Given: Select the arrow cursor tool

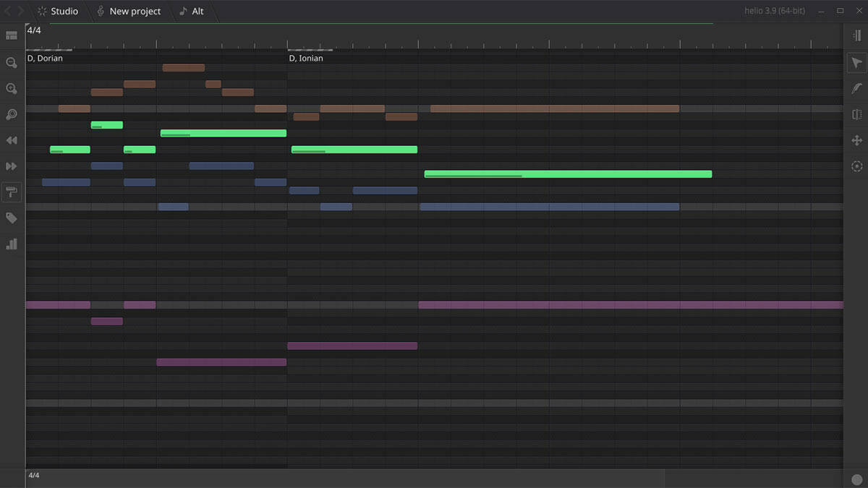Looking at the screenshot, I should (857, 63).
